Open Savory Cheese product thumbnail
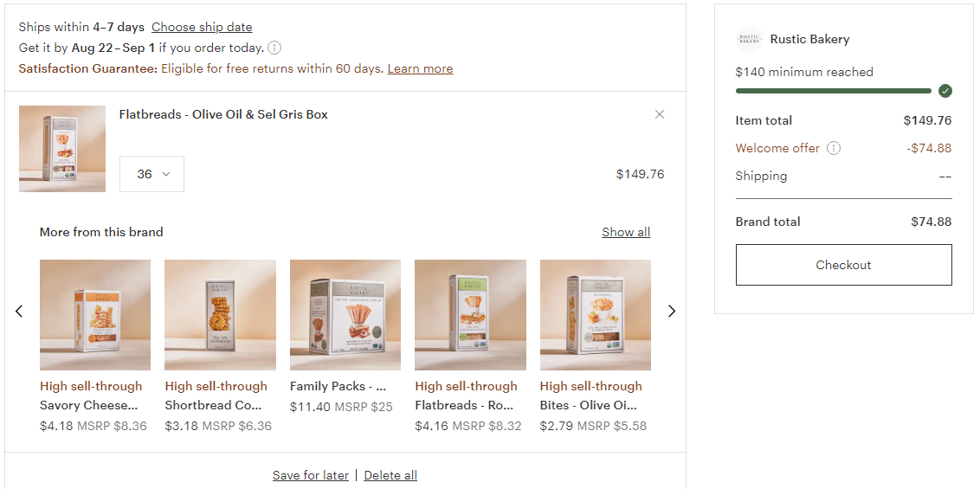Screen dimensions: 980x489 coord(95,315)
